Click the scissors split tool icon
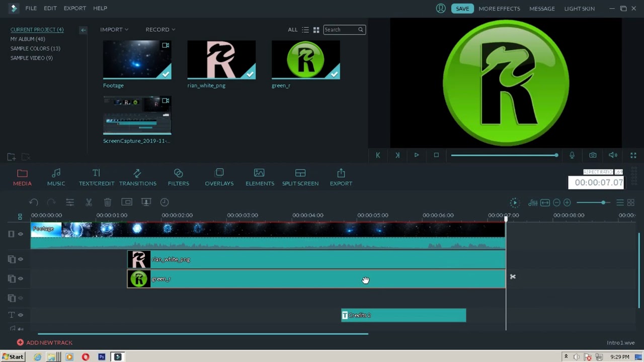The width and height of the screenshot is (644, 362). point(89,202)
